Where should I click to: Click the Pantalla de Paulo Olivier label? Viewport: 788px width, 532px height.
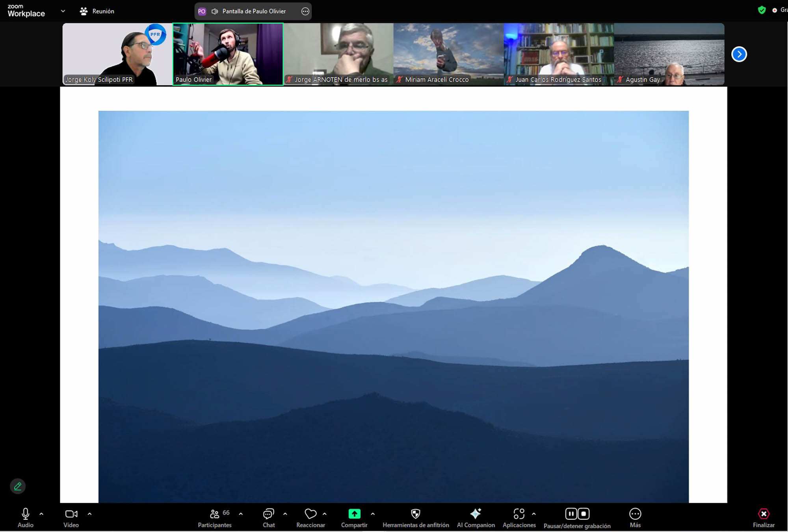254,11
